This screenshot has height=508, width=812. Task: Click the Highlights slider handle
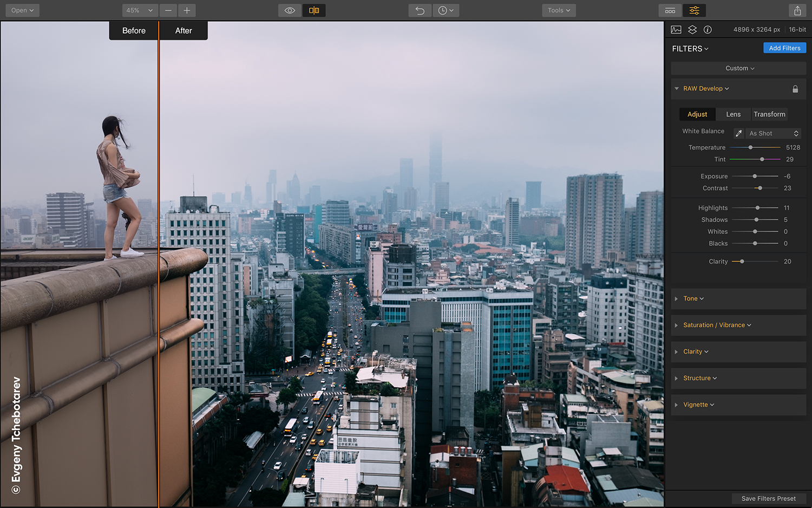point(757,208)
